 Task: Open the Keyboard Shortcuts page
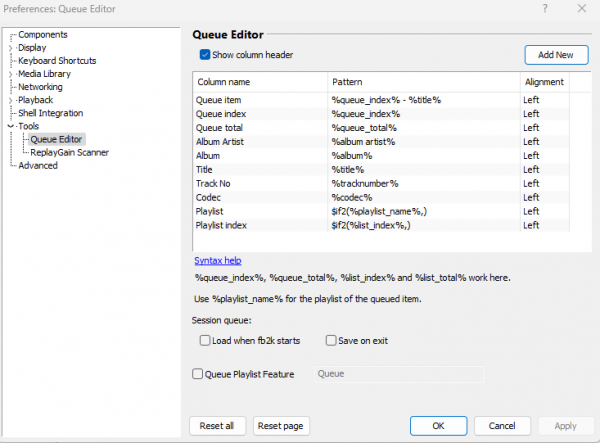[x=57, y=61]
